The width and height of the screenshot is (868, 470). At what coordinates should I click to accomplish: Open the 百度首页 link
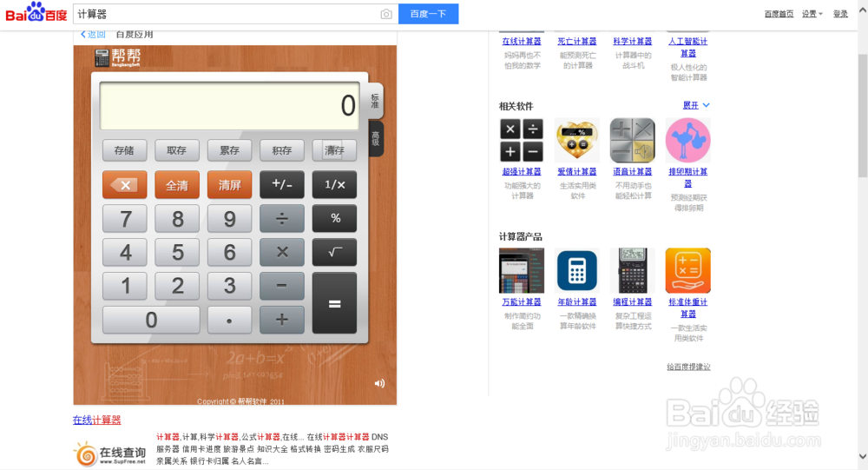[779, 14]
